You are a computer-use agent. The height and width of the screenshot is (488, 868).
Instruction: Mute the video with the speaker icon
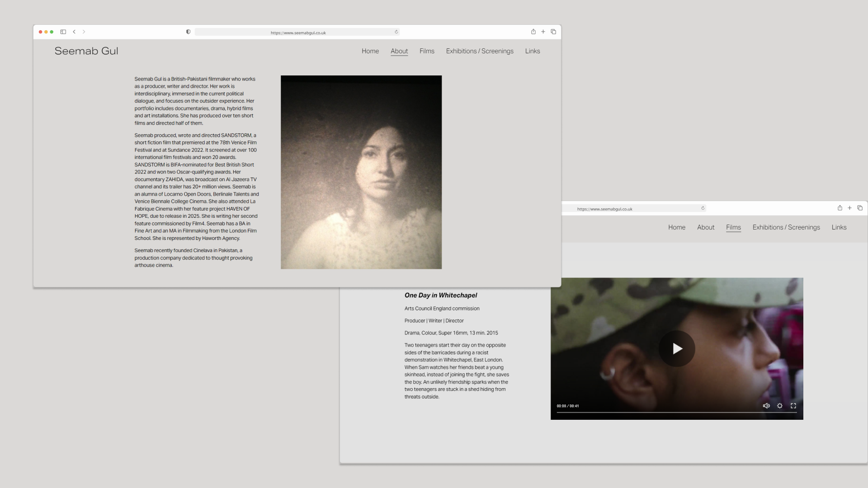[766, 406]
